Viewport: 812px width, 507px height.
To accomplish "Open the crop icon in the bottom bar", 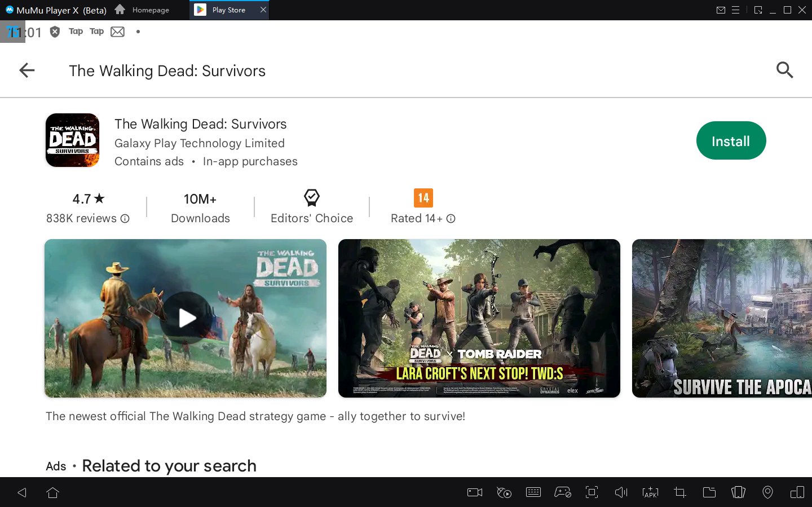I will [x=680, y=492].
